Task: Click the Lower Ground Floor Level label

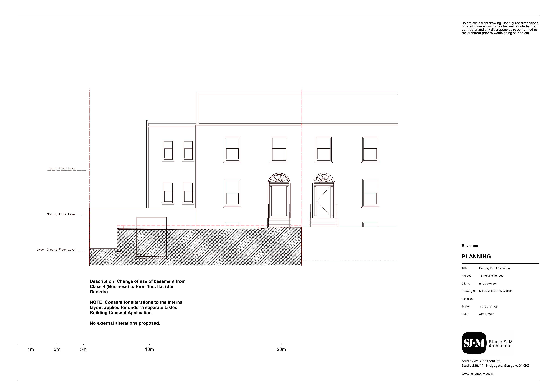Action: click(56, 250)
